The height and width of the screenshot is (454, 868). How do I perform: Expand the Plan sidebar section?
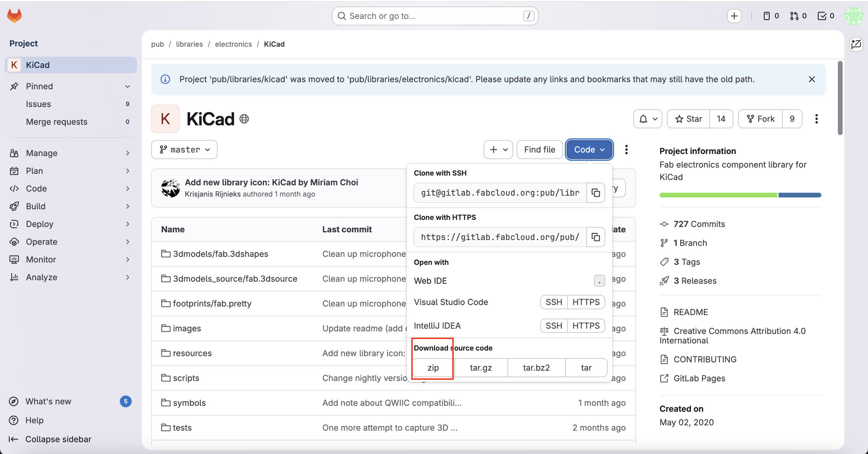(71, 171)
